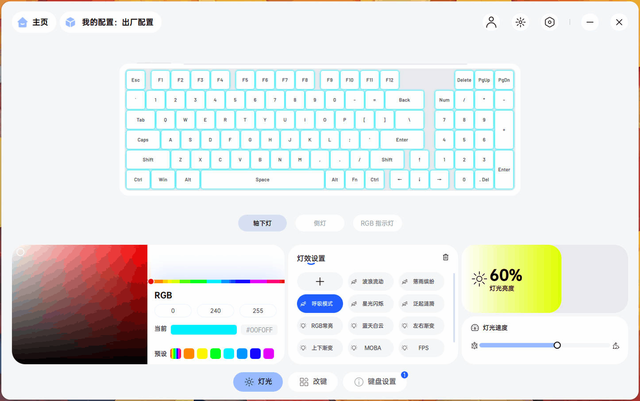This screenshot has height=401, width=640.
Task: Click the 我的配置：出厂配置 profile button
Action: pos(111,22)
